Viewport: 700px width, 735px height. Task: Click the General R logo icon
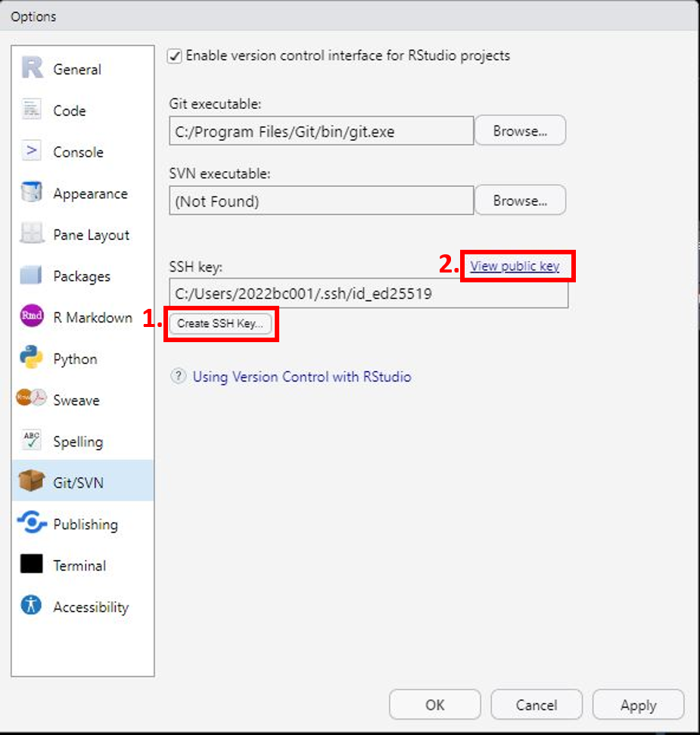click(32, 69)
